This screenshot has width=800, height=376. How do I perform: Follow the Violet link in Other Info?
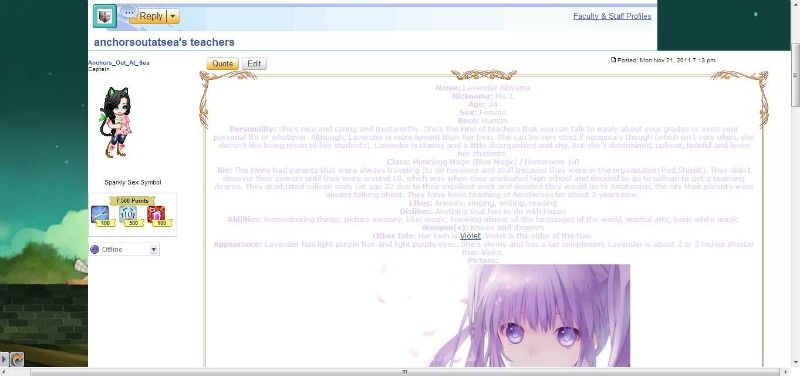pos(470,236)
